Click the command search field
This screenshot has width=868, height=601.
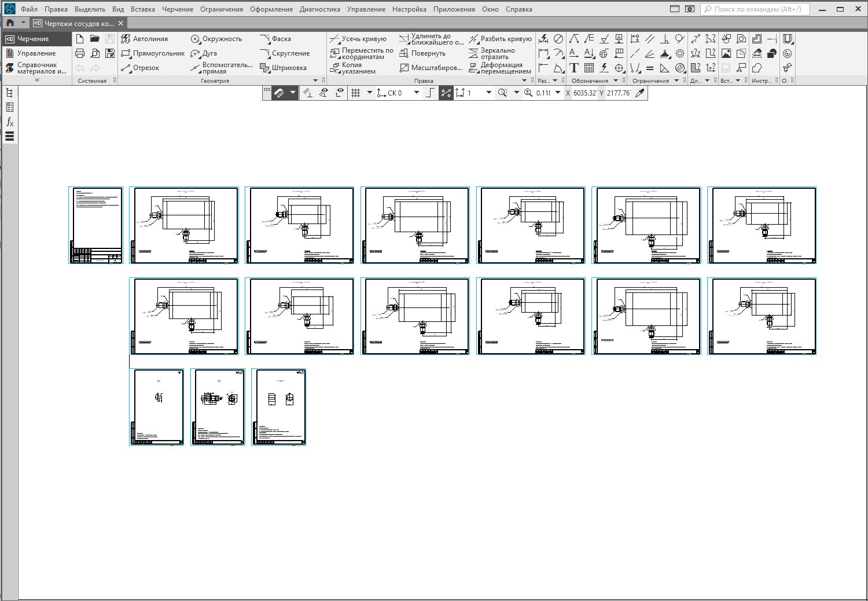click(x=755, y=9)
